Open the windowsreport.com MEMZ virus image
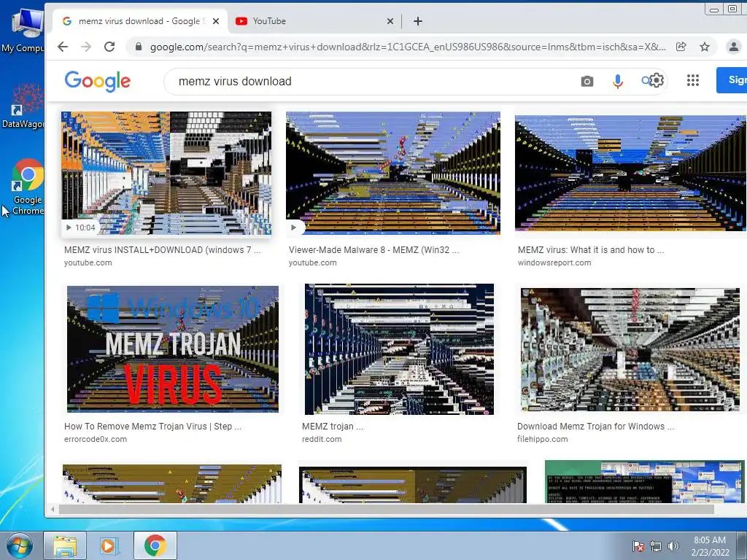Image resolution: width=747 pixels, height=560 pixels. (x=631, y=174)
